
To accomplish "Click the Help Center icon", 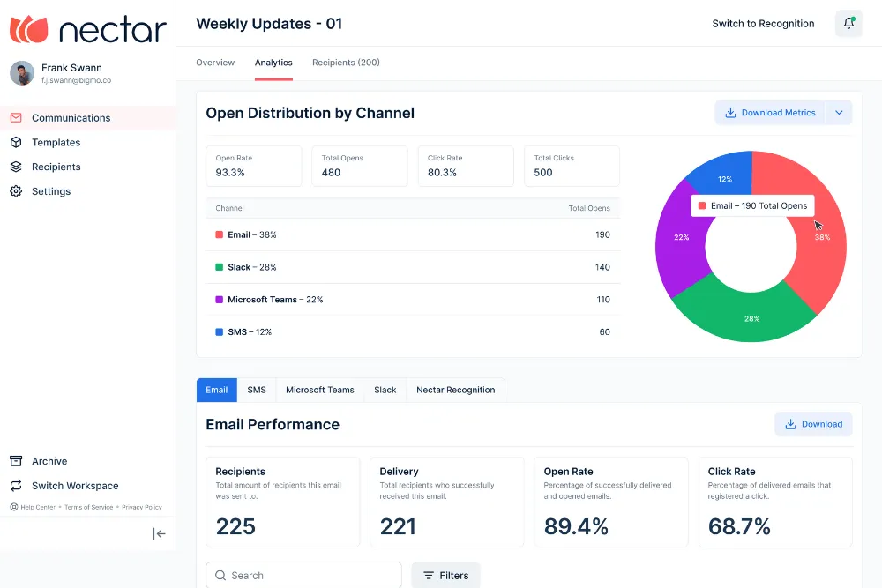I will (14, 507).
